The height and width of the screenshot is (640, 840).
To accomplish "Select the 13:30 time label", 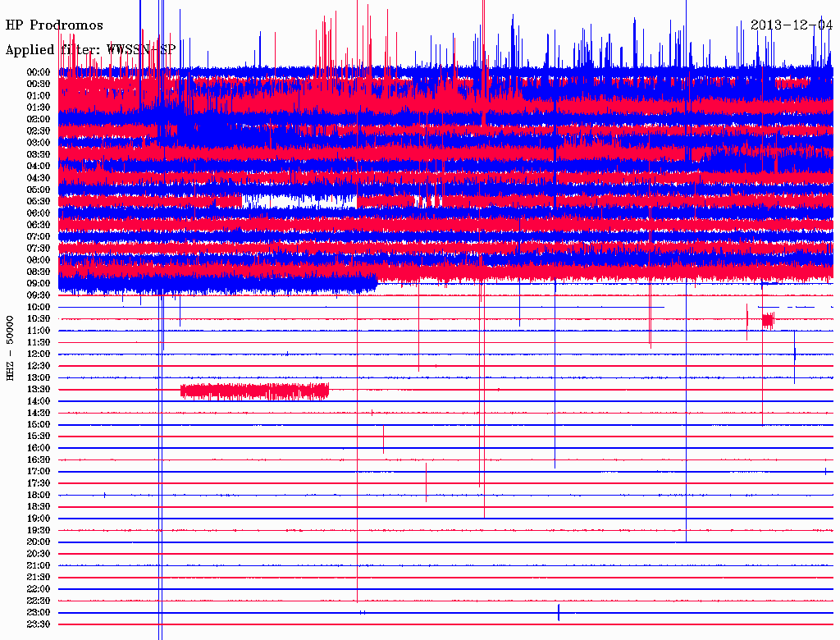I will [39, 389].
